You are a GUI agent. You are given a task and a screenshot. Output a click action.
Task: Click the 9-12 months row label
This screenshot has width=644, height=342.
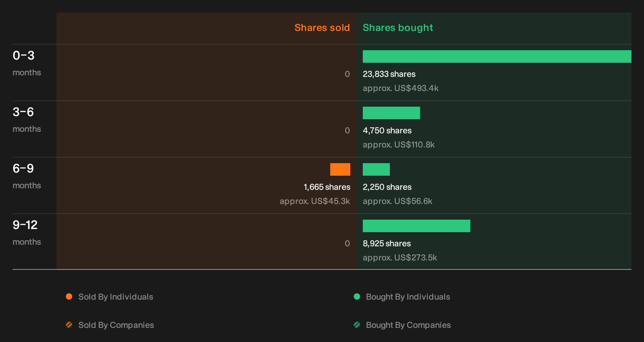click(x=27, y=233)
